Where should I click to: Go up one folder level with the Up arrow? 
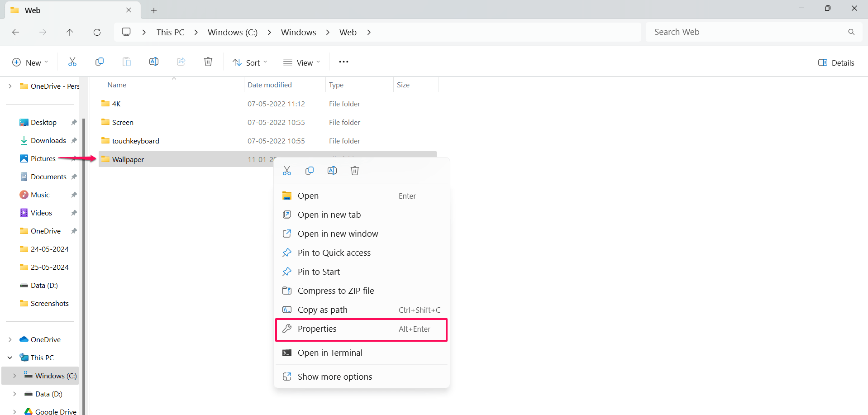pyautogui.click(x=70, y=32)
